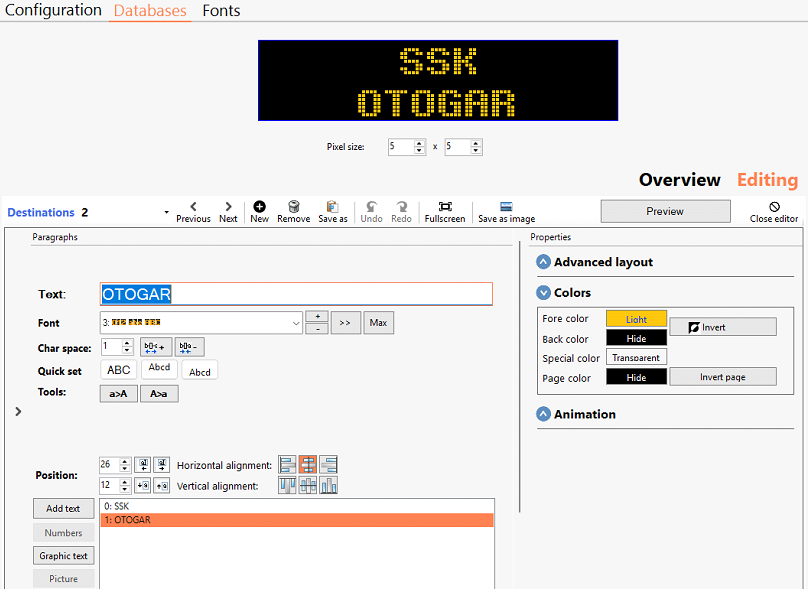Click the New destination icon
The height and width of the screenshot is (597, 809).
pyautogui.click(x=259, y=207)
